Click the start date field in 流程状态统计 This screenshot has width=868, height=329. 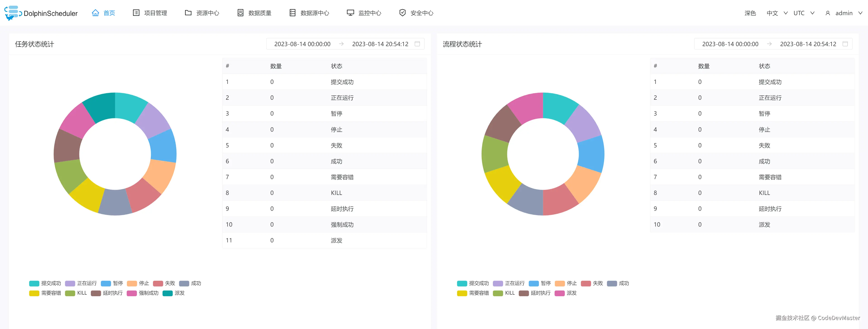(730, 44)
